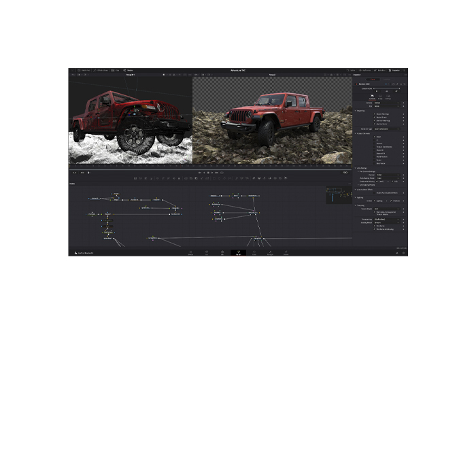Open the Camera dropdown in Inspector
Screen dimensions: 476x476
coord(386,103)
